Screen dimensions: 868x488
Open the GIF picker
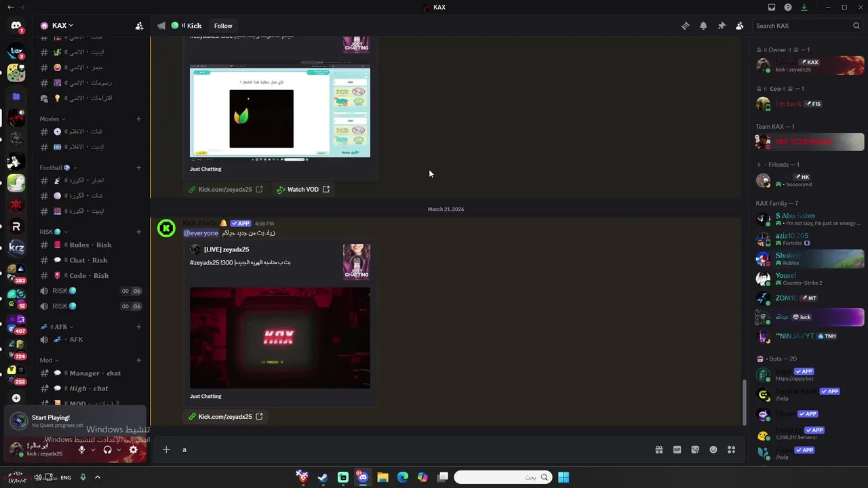pyautogui.click(x=677, y=449)
